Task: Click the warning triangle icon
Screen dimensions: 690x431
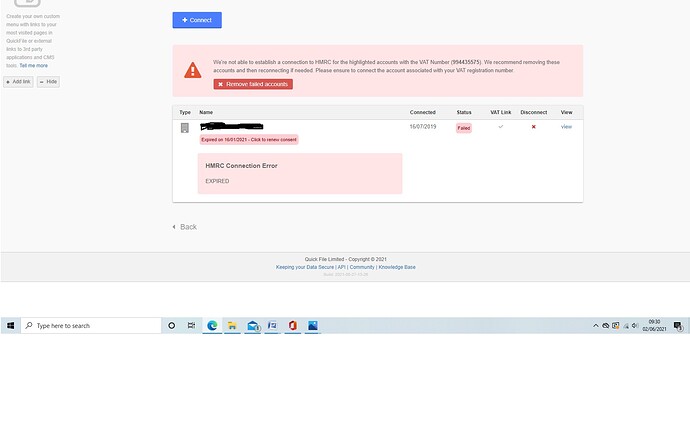Action: coord(193,70)
